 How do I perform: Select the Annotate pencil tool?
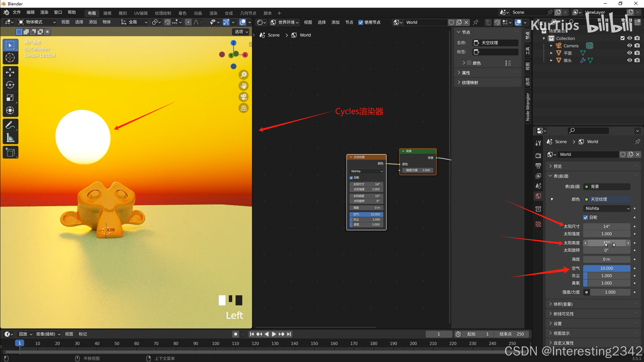click(x=10, y=125)
